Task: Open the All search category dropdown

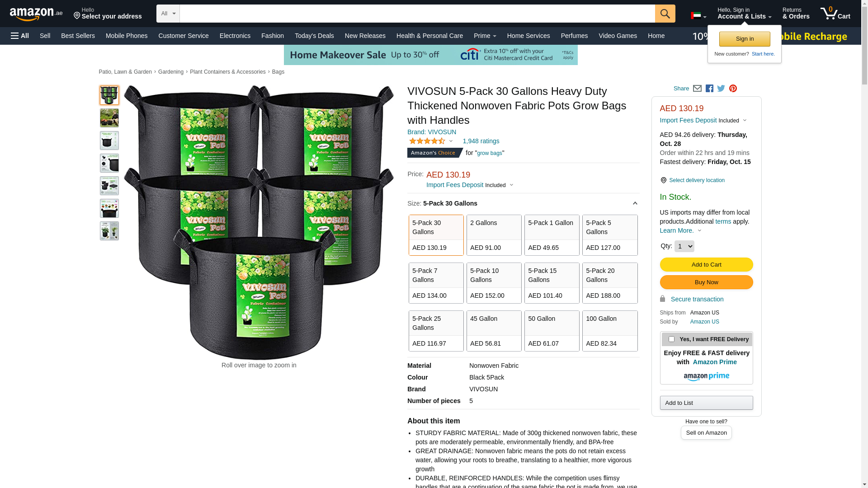Action: click(168, 14)
